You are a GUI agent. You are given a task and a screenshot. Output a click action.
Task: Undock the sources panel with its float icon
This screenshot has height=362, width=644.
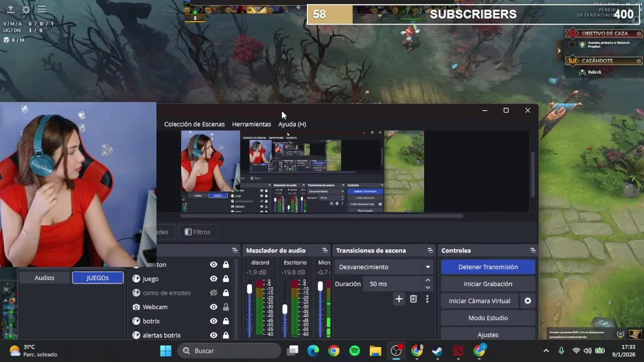pyautogui.click(x=234, y=250)
